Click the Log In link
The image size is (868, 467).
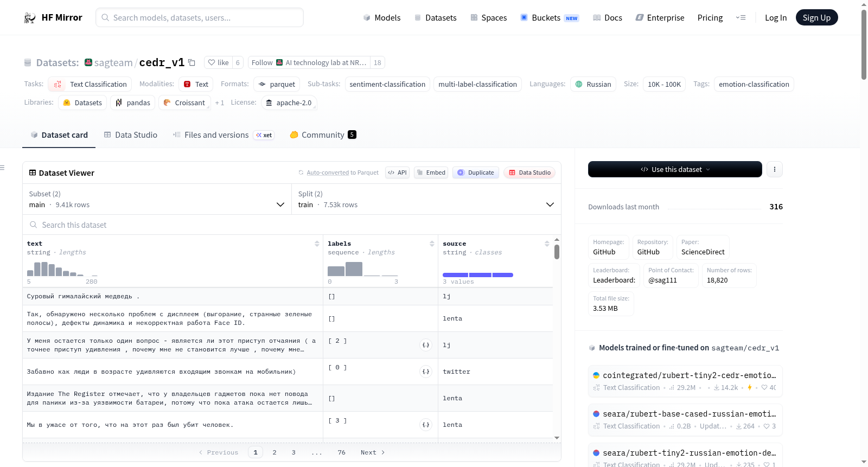coord(776,18)
